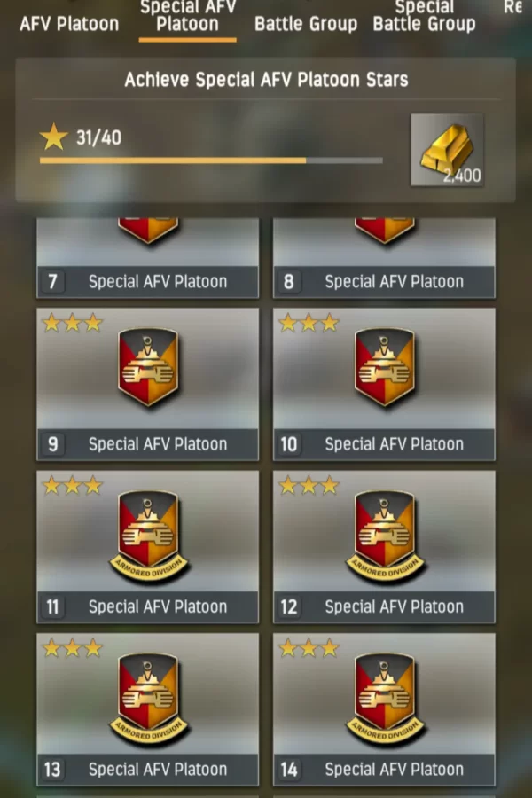532x798 pixels.
Task: Select the Special AFV Platoon tab
Action: (187, 17)
